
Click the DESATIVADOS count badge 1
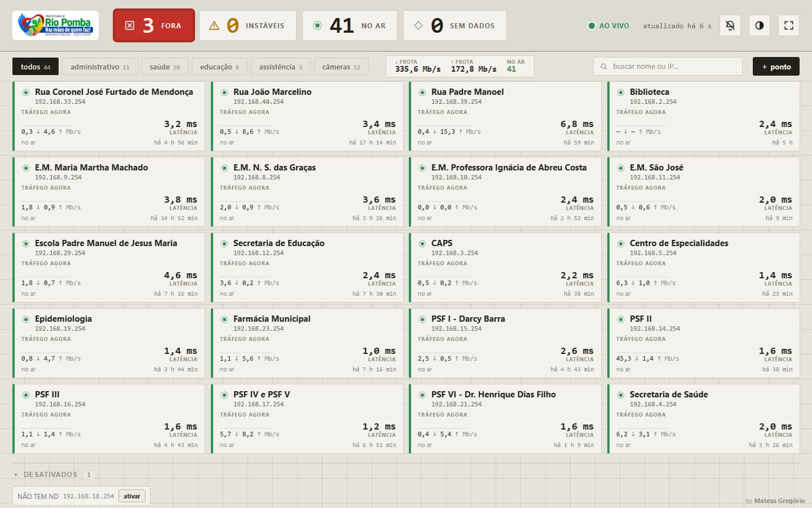(89, 475)
